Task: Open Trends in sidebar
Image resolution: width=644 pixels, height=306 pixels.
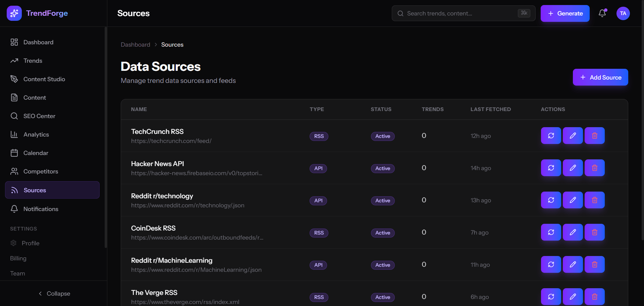Action: 52,61
